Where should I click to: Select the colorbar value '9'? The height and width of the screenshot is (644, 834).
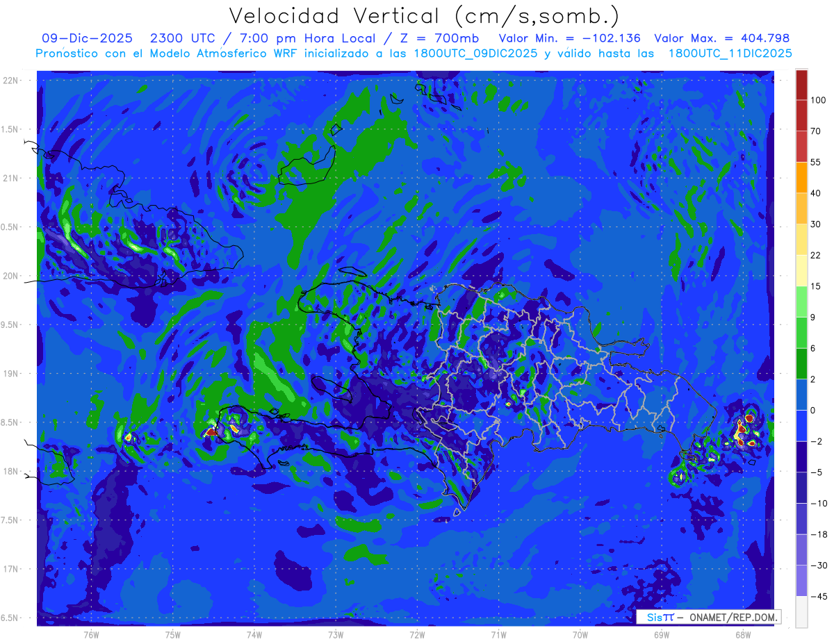[x=813, y=317]
